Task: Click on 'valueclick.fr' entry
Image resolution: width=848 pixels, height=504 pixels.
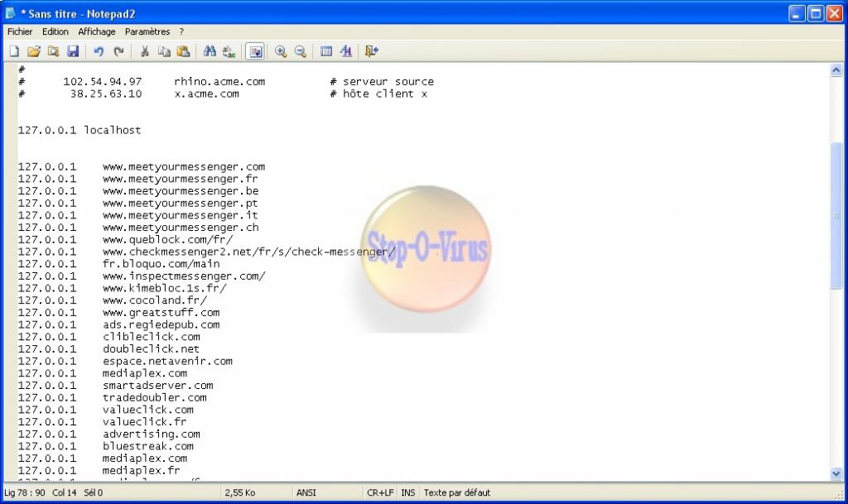Action: click(x=144, y=422)
